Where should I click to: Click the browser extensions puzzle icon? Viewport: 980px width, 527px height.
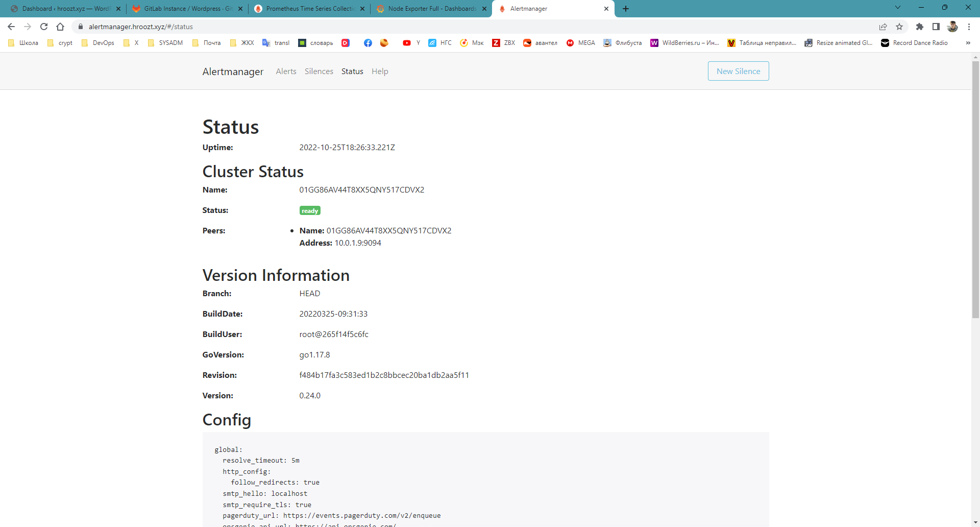920,27
